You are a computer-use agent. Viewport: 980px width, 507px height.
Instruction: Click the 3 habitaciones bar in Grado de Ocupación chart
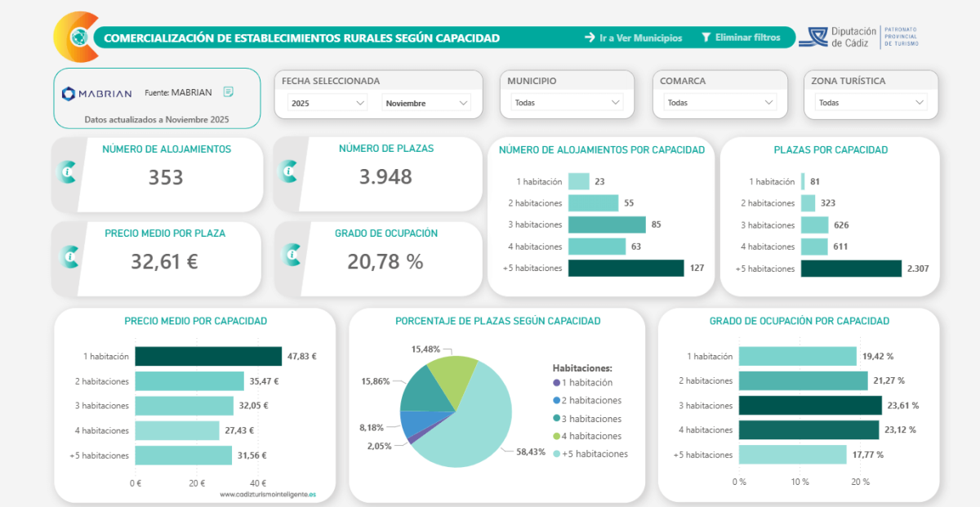coord(809,406)
